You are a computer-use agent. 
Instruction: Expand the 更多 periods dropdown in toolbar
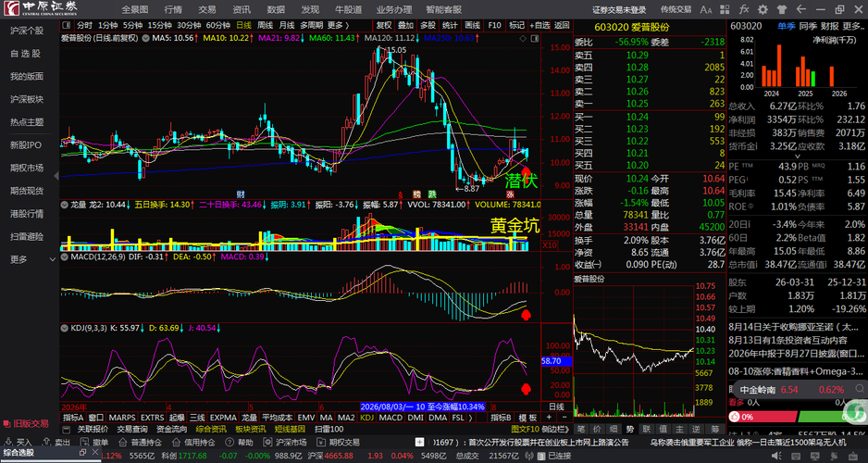[x=338, y=25]
